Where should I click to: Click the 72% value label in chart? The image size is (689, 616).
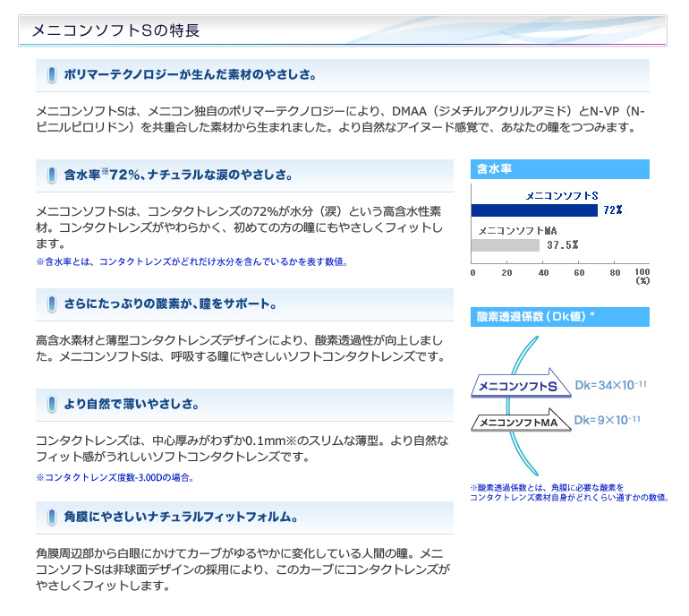pyautogui.click(x=613, y=210)
